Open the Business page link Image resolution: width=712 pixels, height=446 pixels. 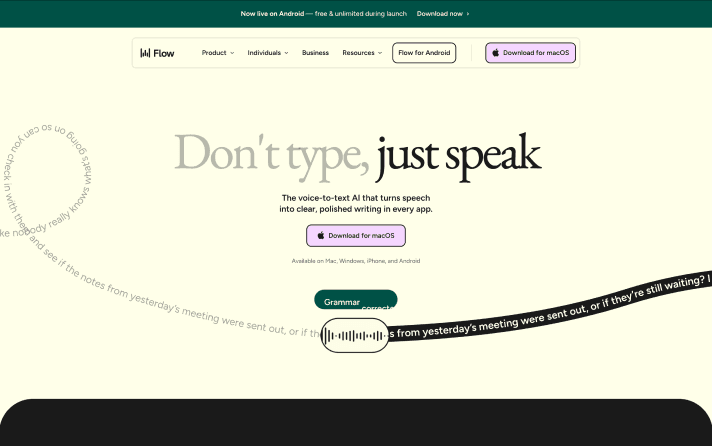click(x=315, y=53)
